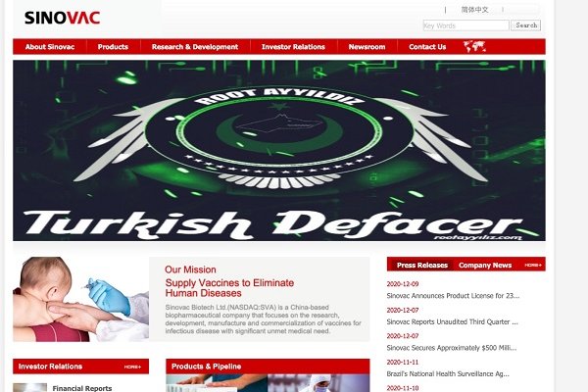Screen dimensions: 588x392
Task: Open the Contact Us menu
Action: click(x=427, y=47)
